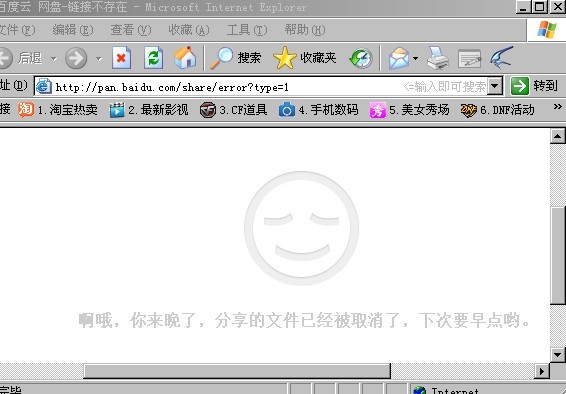The height and width of the screenshot is (394, 566).
Task: Refresh the page with green arrows icon
Action: [x=154, y=58]
